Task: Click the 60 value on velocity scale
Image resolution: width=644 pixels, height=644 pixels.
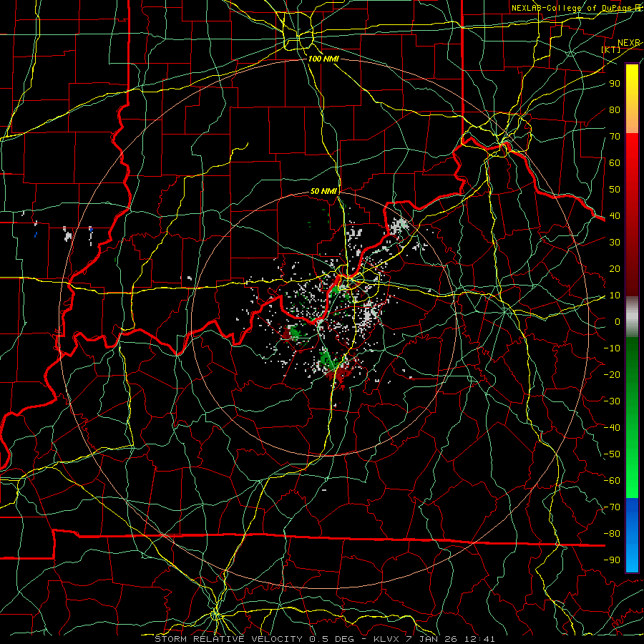Action: [x=615, y=162]
